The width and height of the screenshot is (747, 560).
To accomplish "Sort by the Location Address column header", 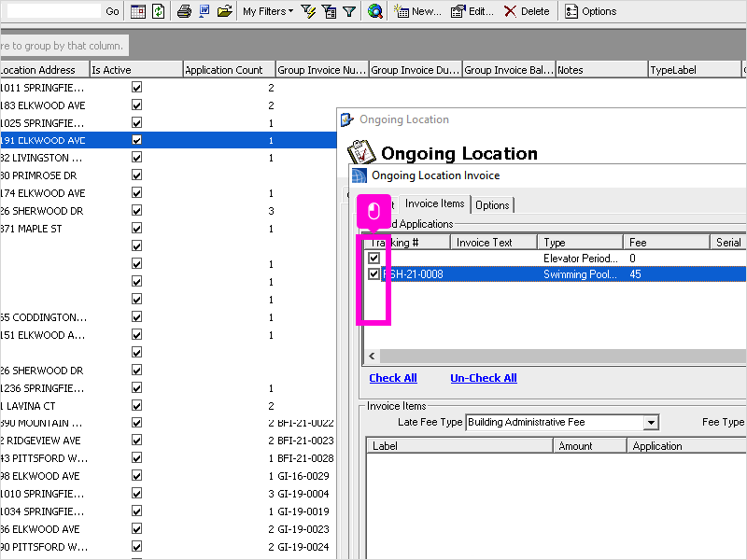I will click(44, 69).
